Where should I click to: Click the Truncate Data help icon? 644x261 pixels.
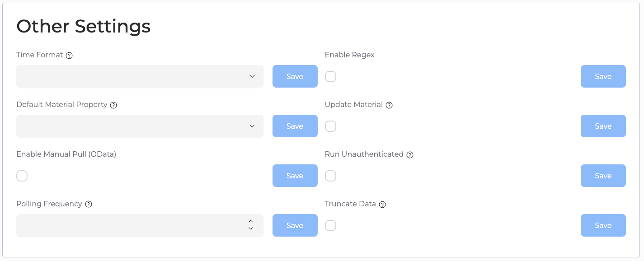pos(382,205)
